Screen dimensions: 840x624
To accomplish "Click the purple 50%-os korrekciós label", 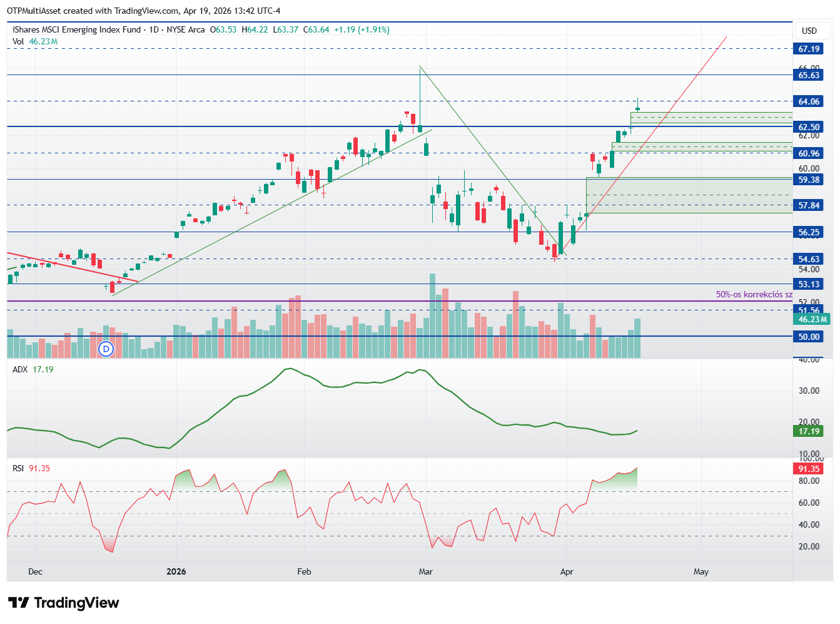I will (754, 294).
